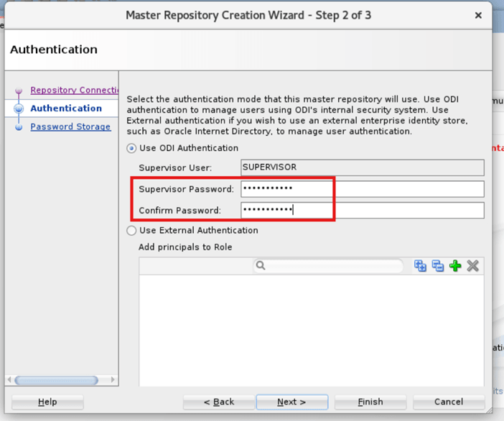Click the Collapse All icon in principals toolbar
The width and height of the screenshot is (504, 421).
[438, 266]
